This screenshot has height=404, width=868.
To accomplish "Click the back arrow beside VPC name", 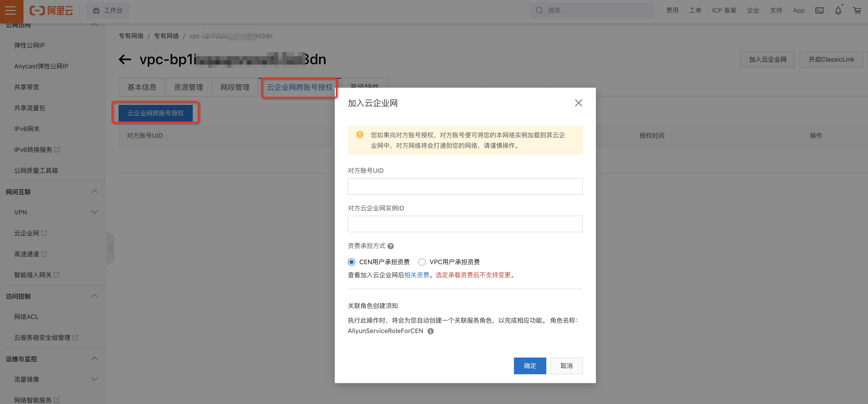I will (125, 60).
